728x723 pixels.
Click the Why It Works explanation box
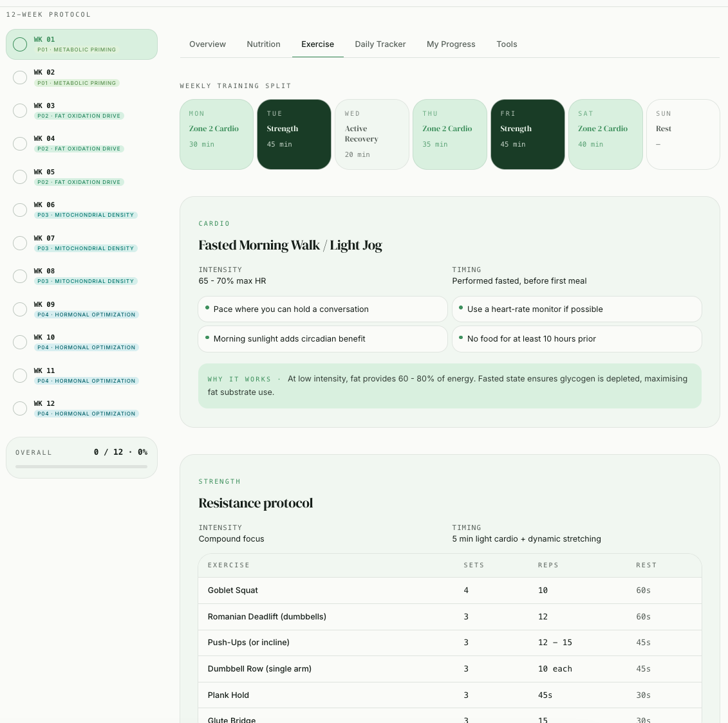[450, 386]
